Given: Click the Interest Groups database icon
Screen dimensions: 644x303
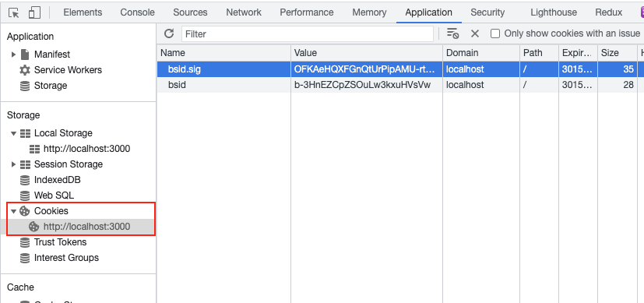Looking at the screenshot, I should pos(25,258).
